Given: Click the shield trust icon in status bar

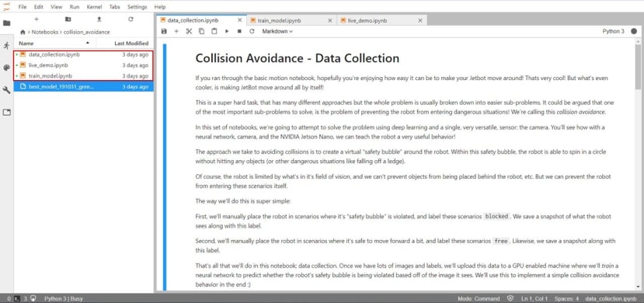Looking at the screenshot, I should click(510, 298).
